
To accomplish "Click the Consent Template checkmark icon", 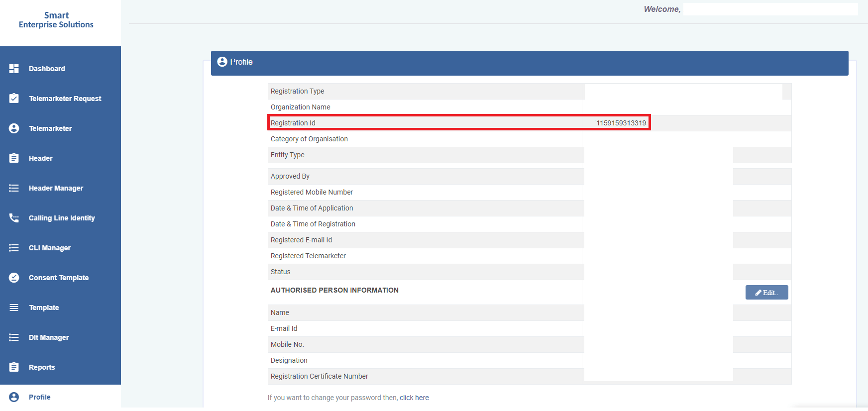I will coord(14,278).
